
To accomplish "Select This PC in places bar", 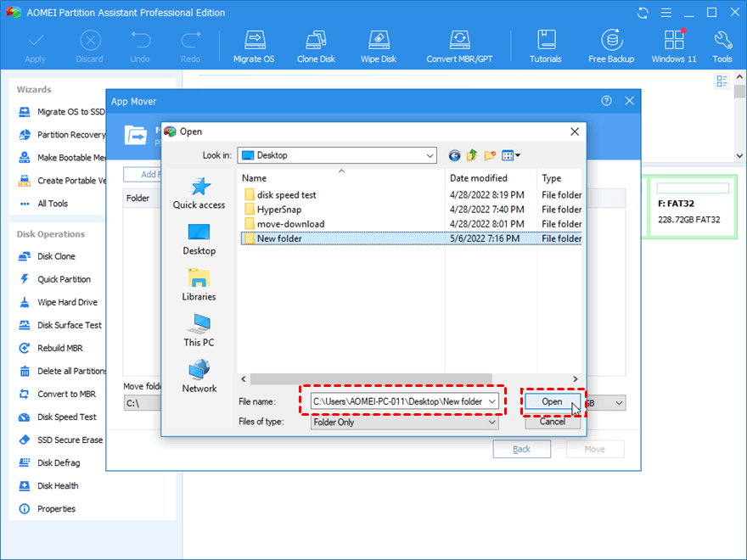I will pos(199,330).
